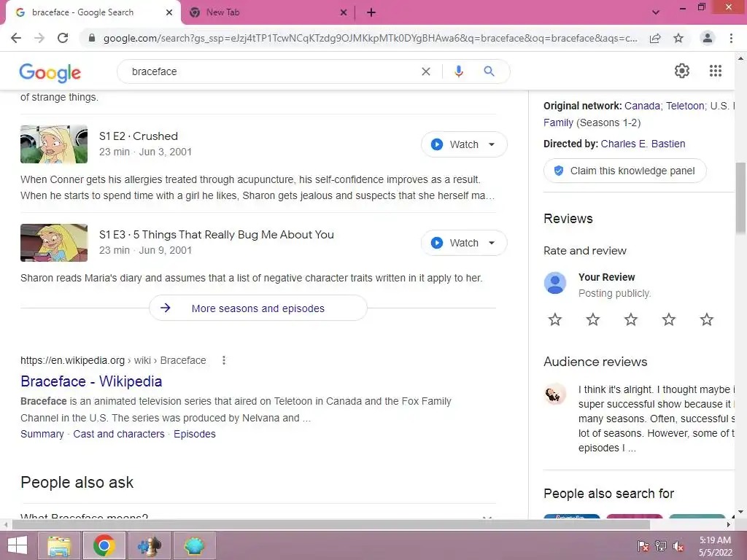Click horizontal scrollbar at page bottom
Screen dimensions: 747x560
point(330,524)
